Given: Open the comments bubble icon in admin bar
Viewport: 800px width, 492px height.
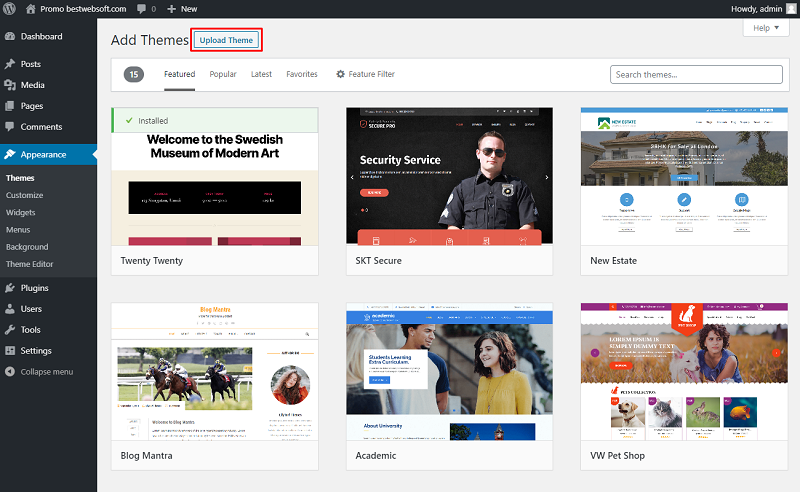Looking at the screenshot, I should click(141, 9).
